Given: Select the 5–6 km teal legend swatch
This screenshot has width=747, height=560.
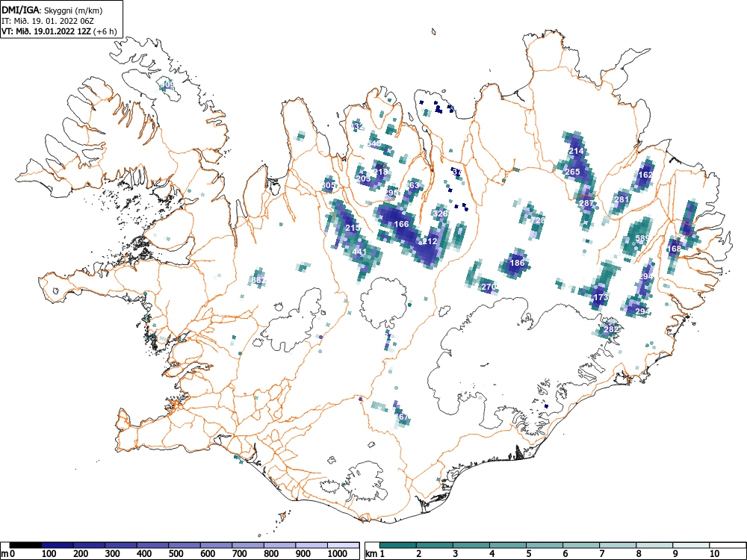Looking at the screenshot, I should click(545, 545).
